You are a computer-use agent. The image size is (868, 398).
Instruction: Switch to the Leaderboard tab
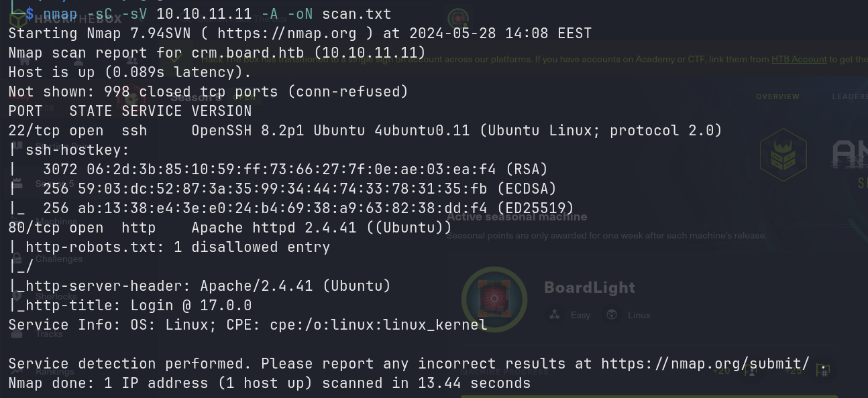849,96
